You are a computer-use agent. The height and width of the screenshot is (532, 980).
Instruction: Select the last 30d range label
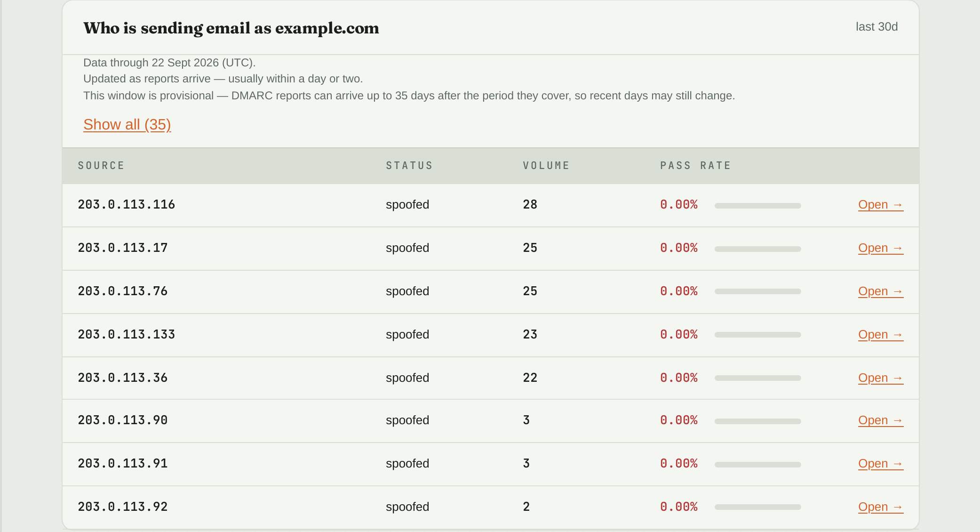876,27
